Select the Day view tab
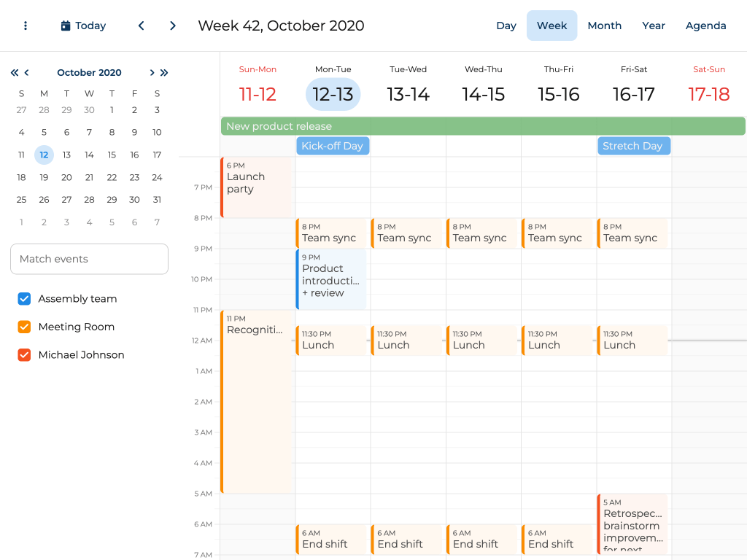The width and height of the screenshot is (747, 560). pyautogui.click(x=506, y=26)
